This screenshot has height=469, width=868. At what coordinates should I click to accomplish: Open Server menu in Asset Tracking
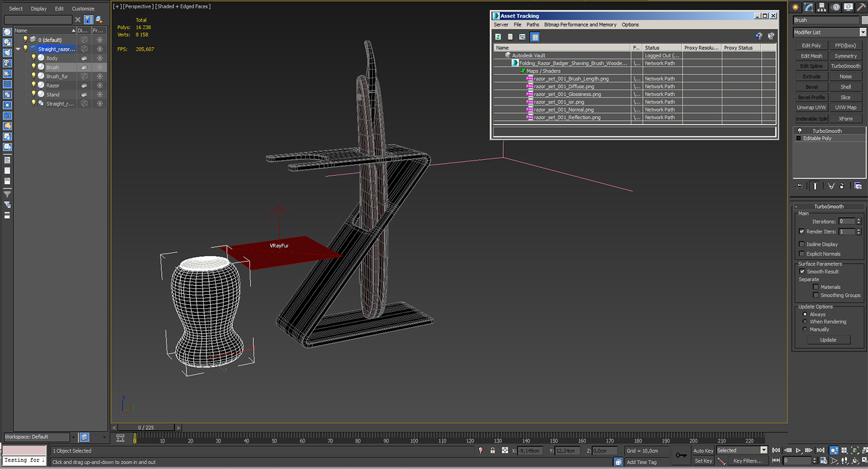pyautogui.click(x=501, y=25)
